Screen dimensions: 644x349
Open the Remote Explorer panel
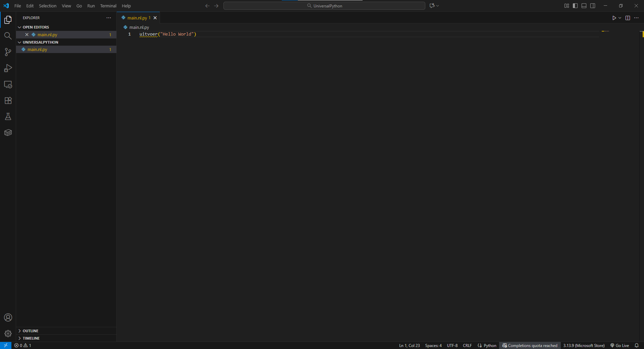tap(8, 84)
